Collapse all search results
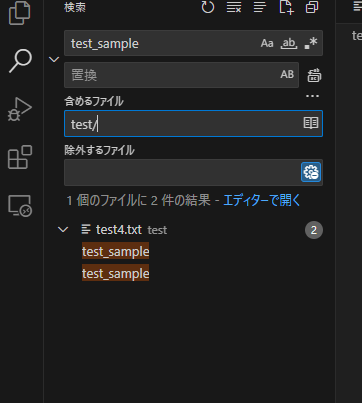 (312, 7)
